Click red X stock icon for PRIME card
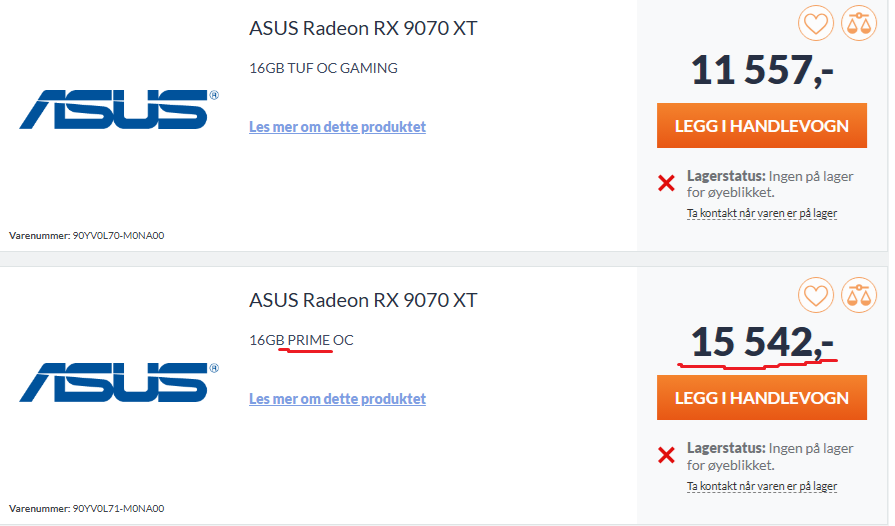Viewport: 895px width, 526px height. pyautogui.click(x=666, y=456)
